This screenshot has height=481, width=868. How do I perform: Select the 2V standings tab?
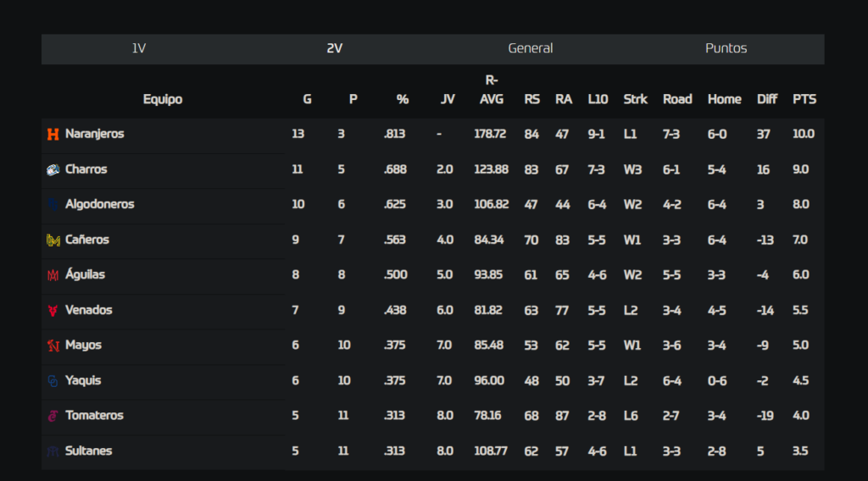pyautogui.click(x=334, y=48)
